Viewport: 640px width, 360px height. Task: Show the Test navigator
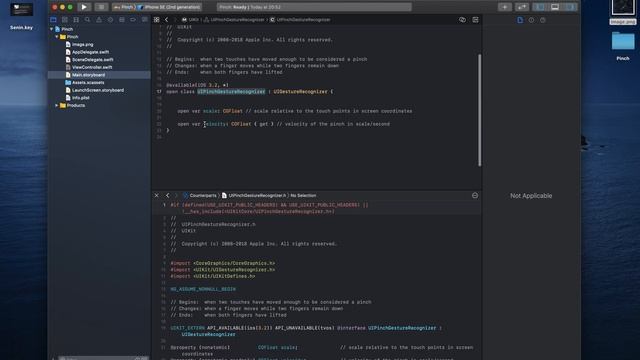coord(110,20)
